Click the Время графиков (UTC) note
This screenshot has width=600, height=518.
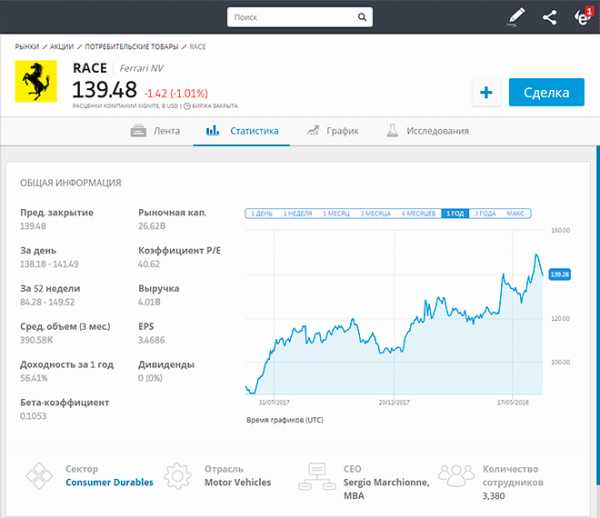pyautogui.click(x=285, y=420)
